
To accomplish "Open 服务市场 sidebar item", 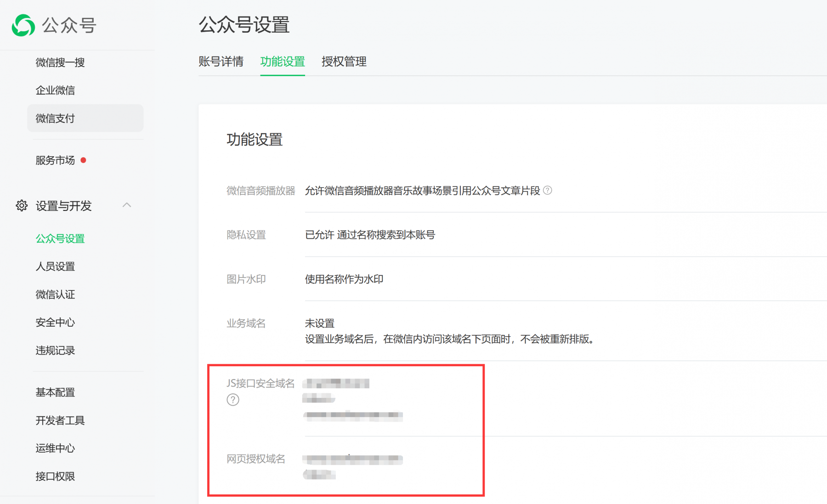I will pos(55,160).
